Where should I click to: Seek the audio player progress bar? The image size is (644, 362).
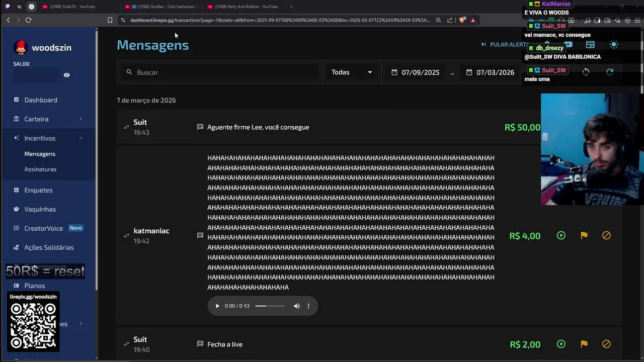coord(270,306)
